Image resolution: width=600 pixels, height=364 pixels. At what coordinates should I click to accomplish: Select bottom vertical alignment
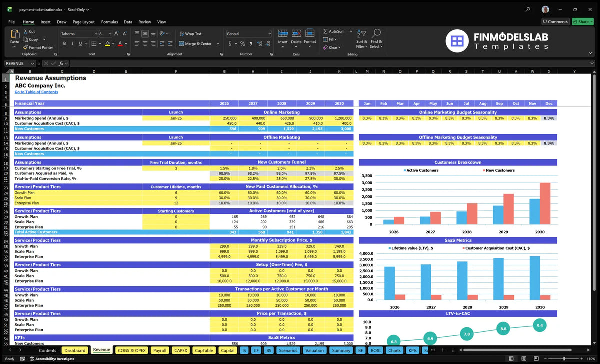click(x=153, y=34)
